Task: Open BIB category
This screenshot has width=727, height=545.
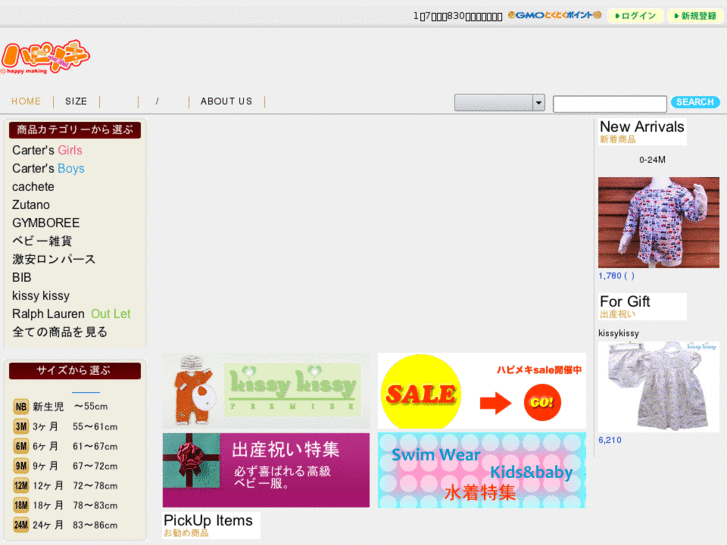Action: click(22, 277)
